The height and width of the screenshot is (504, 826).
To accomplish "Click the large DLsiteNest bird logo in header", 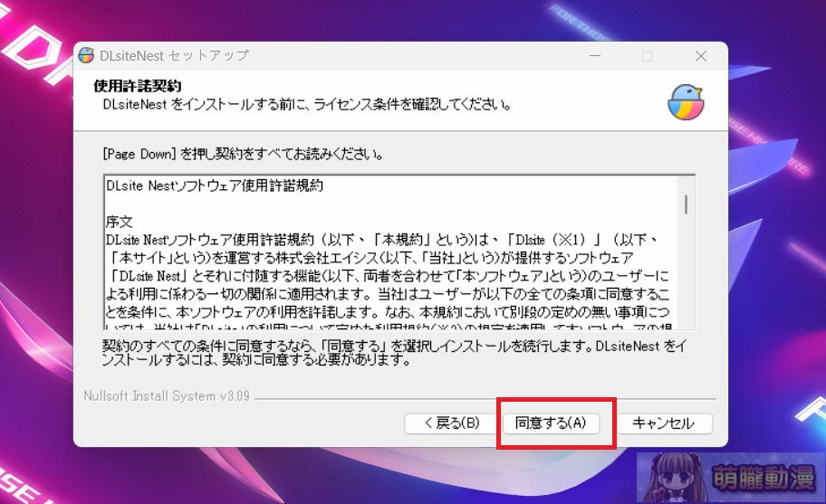I will click(x=686, y=102).
